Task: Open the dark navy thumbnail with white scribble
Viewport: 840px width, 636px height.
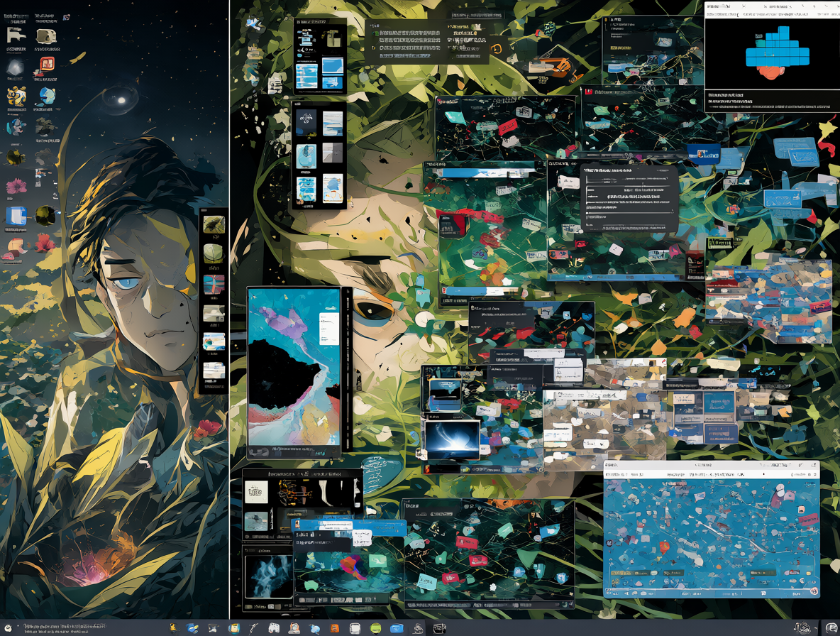Action: 306,124
